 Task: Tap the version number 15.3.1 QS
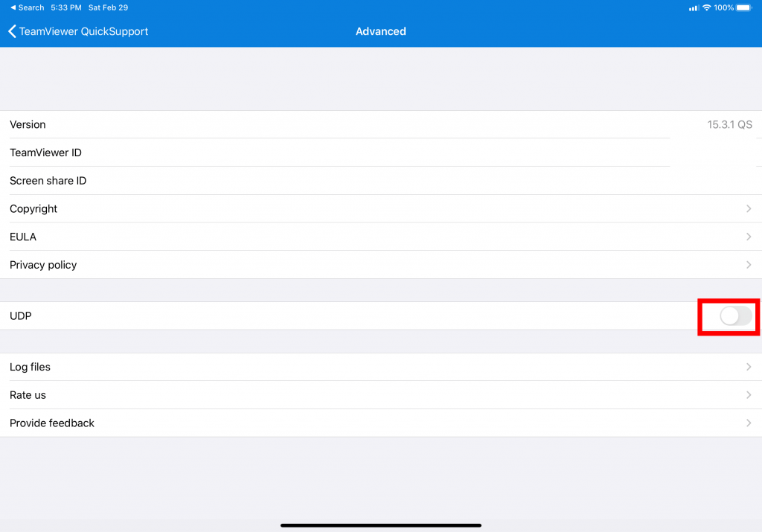click(x=729, y=125)
